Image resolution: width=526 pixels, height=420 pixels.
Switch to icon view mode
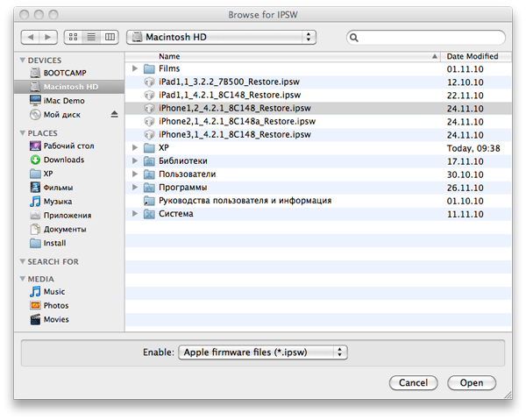[73, 37]
